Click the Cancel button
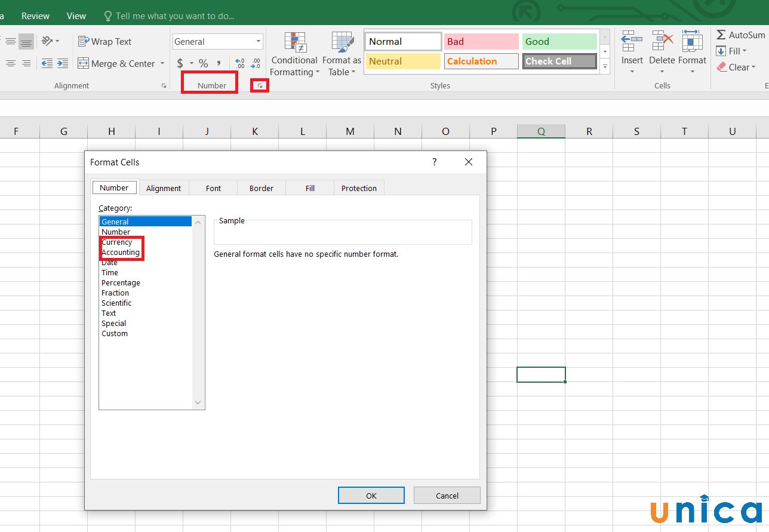 click(447, 496)
